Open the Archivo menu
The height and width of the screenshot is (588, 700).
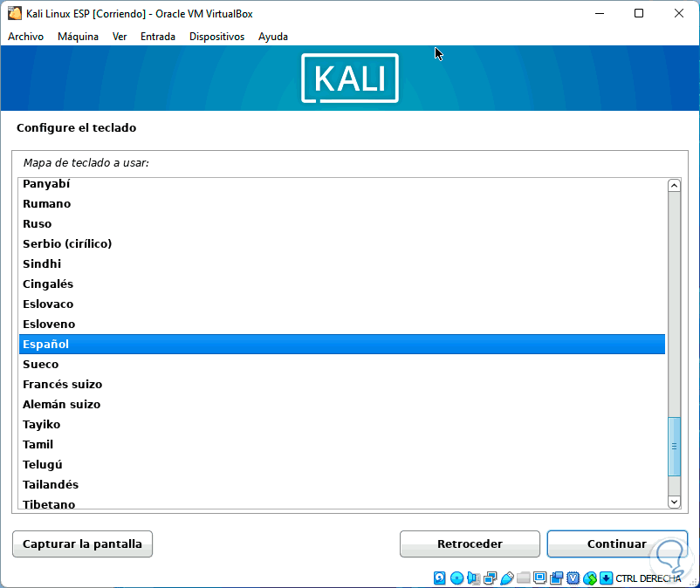tap(26, 37)
